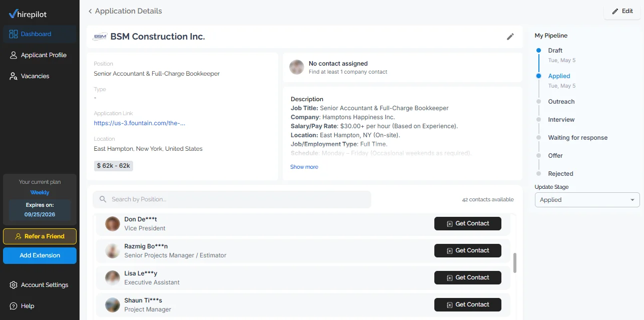Click the Vacancies search-person icon
The height and width of the screenshot is (320, 644).
(x=14, y=76)
